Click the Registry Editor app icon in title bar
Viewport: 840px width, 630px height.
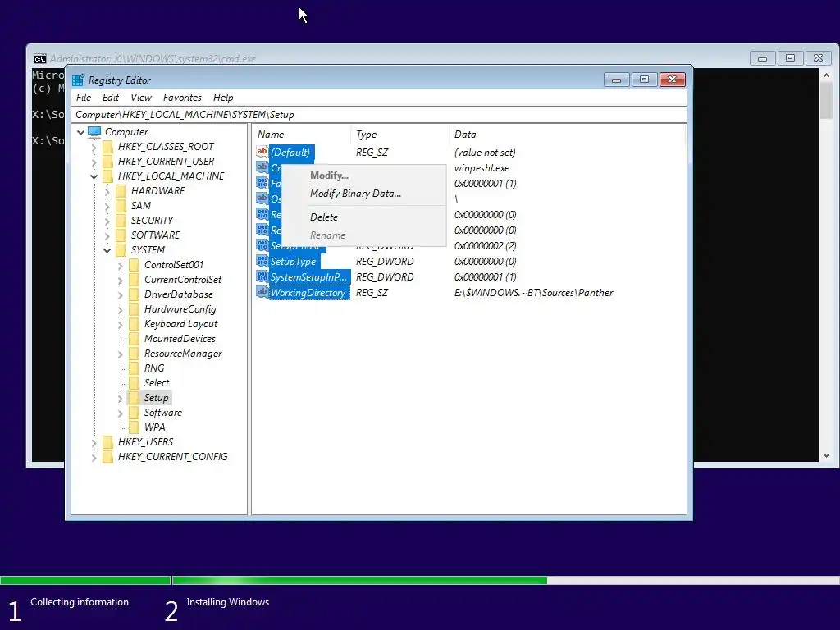(78, 80)
